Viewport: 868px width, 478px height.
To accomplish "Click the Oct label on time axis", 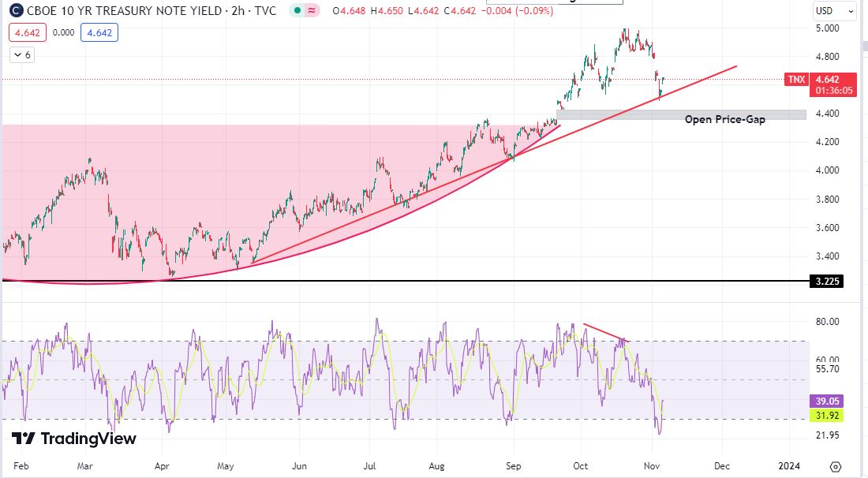I will [581, 466].
